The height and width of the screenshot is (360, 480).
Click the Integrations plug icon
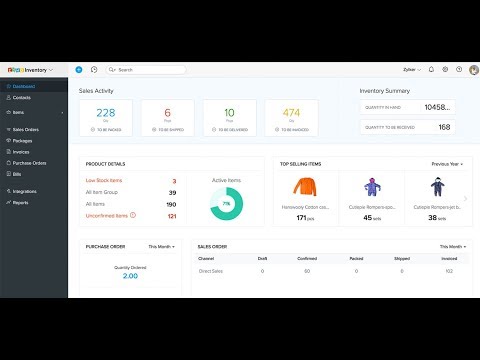(x=9, y=191)
